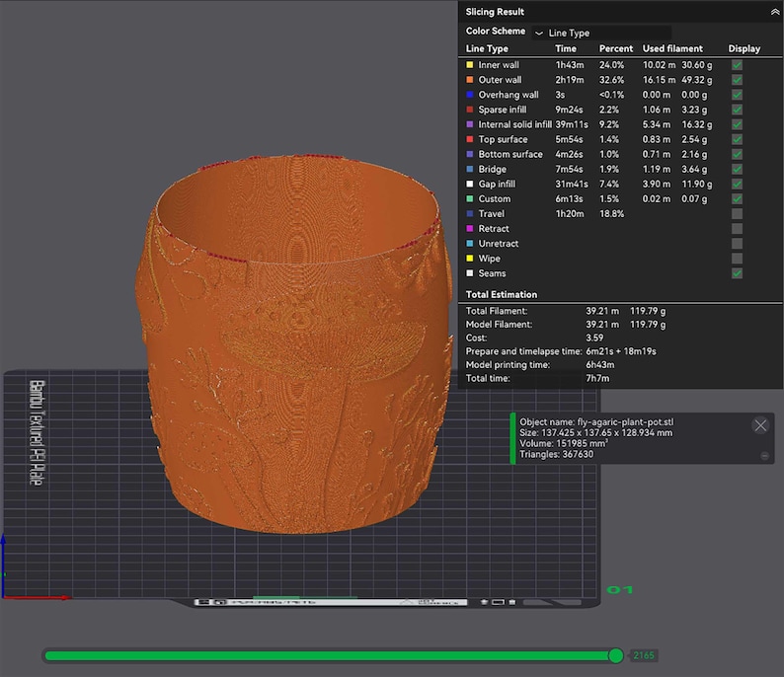Collapse the Slicing Result panel

774,12
